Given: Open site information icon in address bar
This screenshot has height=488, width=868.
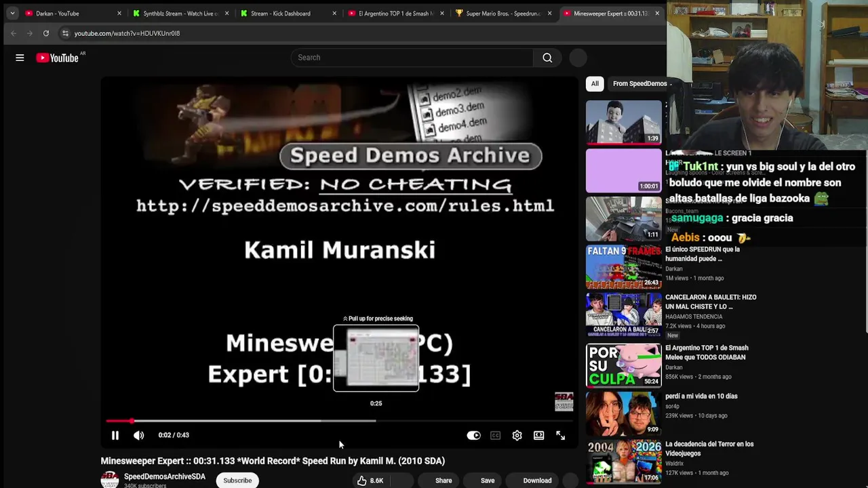Looking at the screenshot, I should 65,33.
